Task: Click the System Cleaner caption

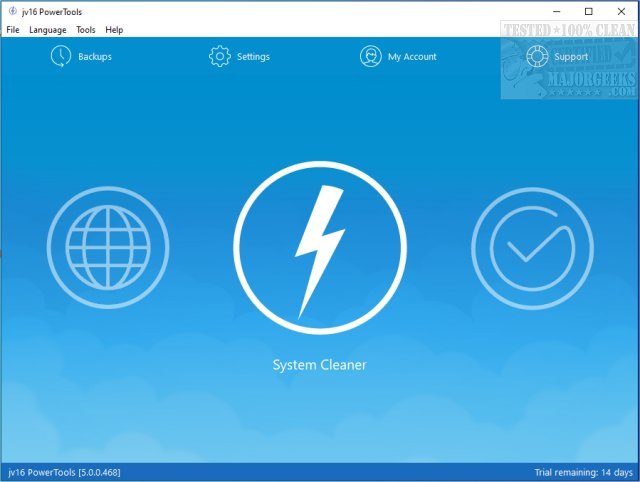Action: [x=320, y=365]
